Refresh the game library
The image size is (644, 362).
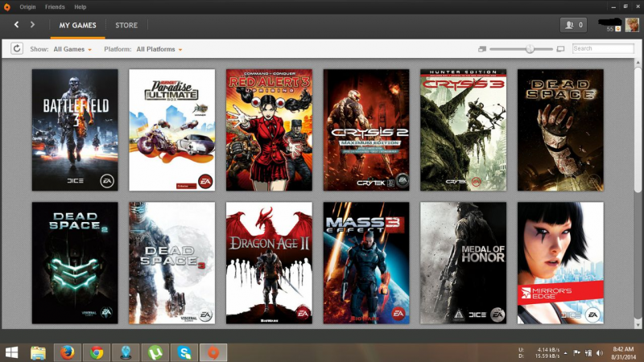[17, 49]
